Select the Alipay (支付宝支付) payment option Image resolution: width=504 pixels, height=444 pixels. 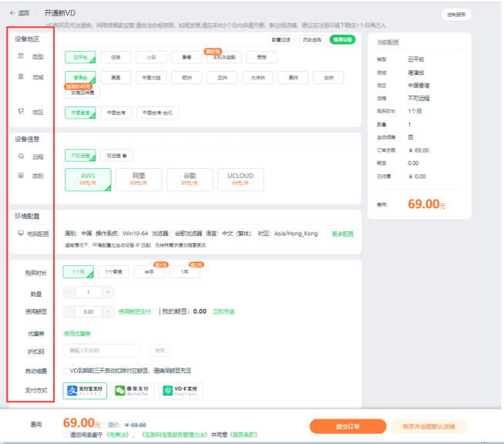tap(85, 391)
